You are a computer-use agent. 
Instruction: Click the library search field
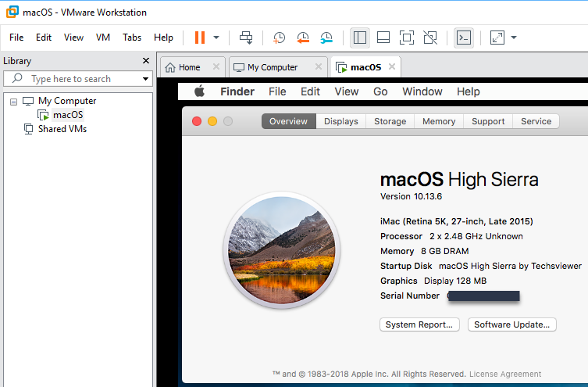(x=78, y=79)
